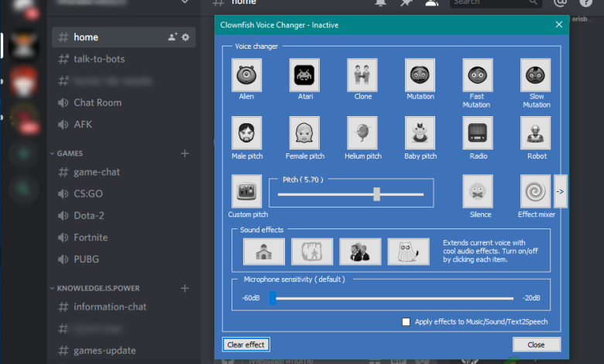Open the server name dropdown menu
The height and width of the screenshot is (364, 604).
(185, 2)
